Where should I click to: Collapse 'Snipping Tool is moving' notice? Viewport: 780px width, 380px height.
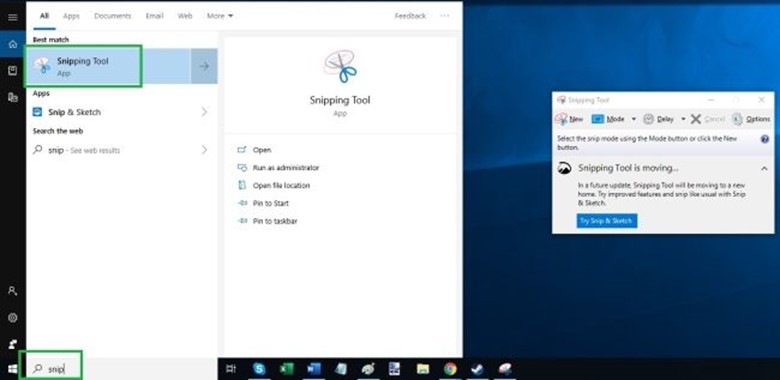point(764,169)
